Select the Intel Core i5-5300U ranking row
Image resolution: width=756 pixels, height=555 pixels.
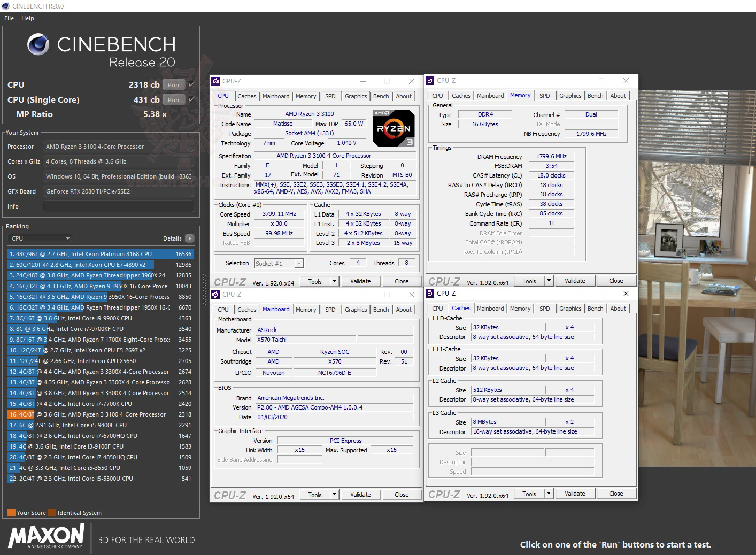click(x=101, y=479)
